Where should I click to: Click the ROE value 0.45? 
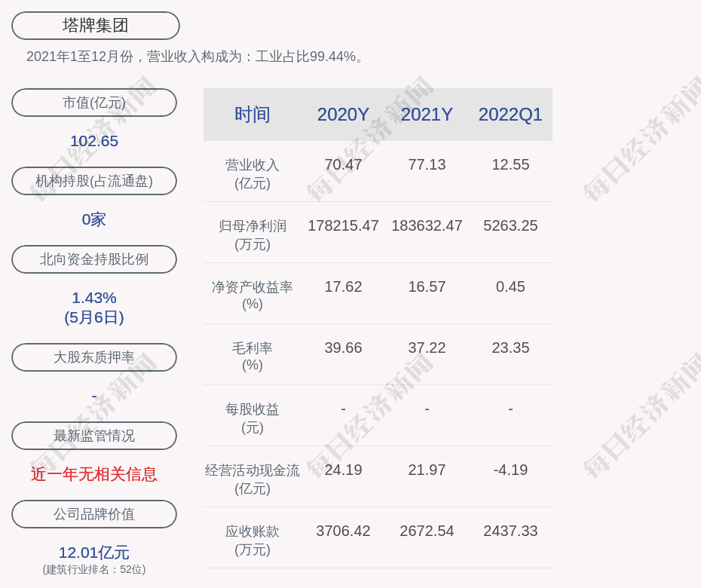pos(510,286)
